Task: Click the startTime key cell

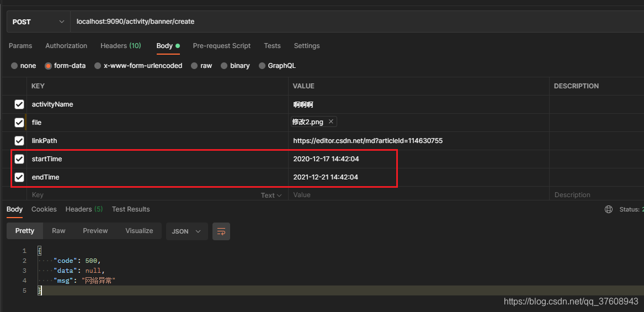Action: point(157,158)
